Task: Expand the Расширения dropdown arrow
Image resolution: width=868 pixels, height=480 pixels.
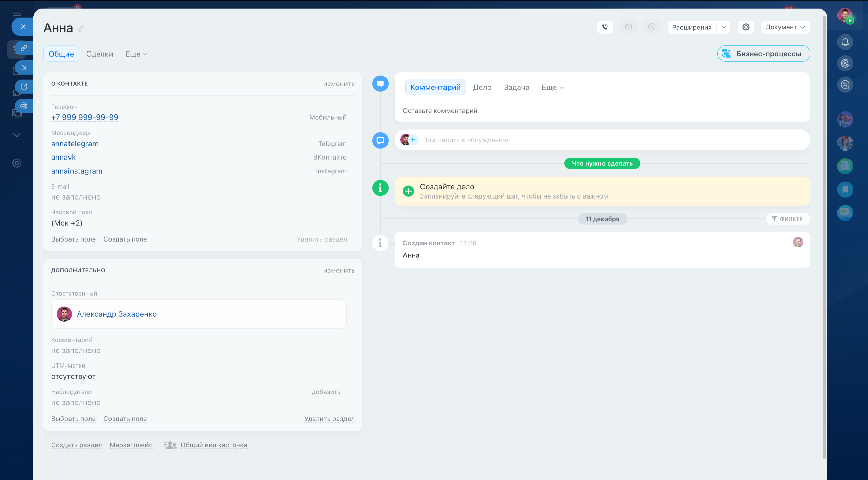Action: coord(724,27)
